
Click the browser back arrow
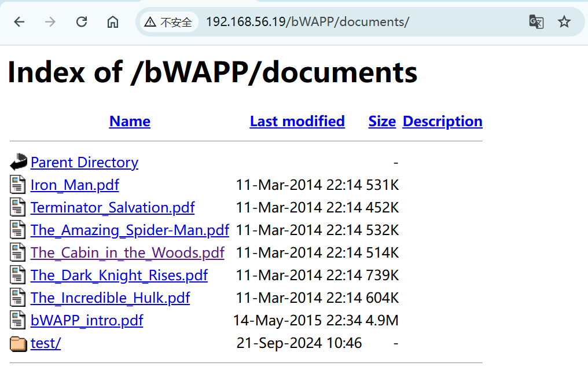click(x=20, y=22)
